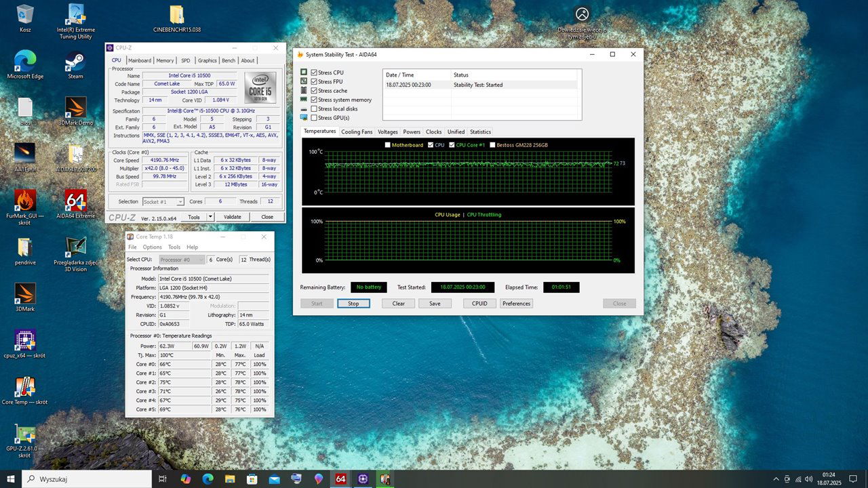Open the Bench tab in CPU-Z
Image resolution: width=868 pixels, height=488 pixels.
229,60
